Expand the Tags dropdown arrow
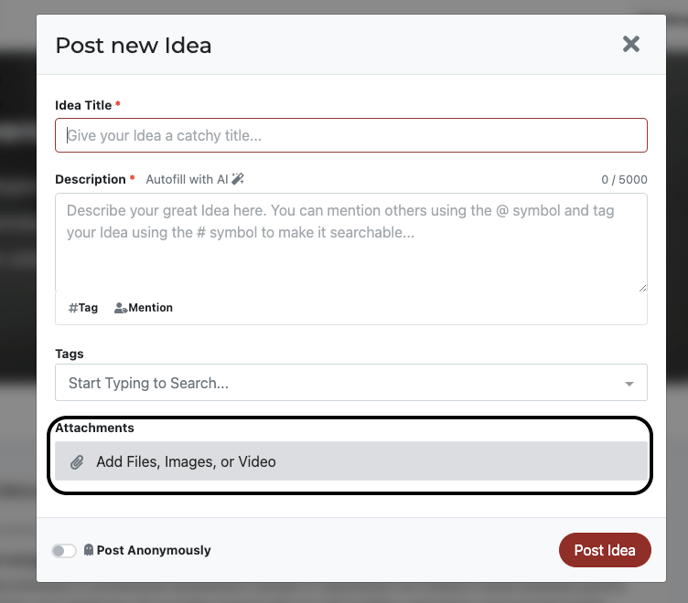The height and width of the screenshot is (603, 688). (x=629, y=384)
